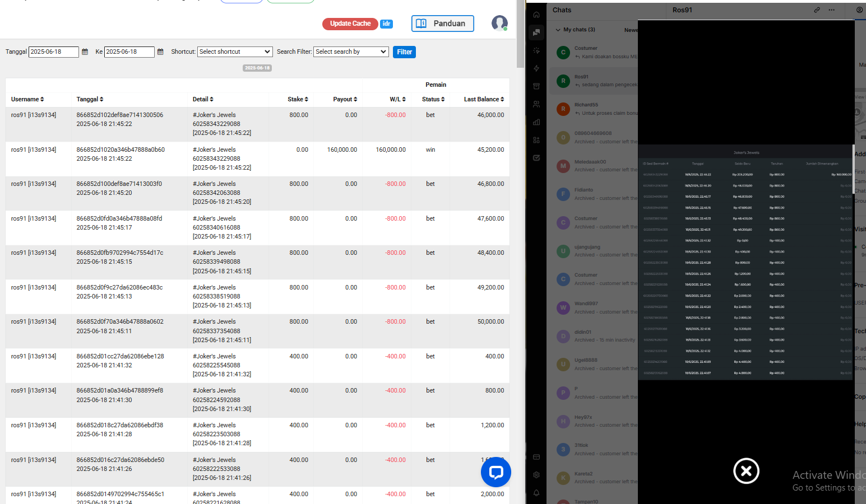The height and width of the screenshot is (504, 866).
Task: Click transaction ID 866852d01cc27da62086ebe128
Action: pos(121,356)
